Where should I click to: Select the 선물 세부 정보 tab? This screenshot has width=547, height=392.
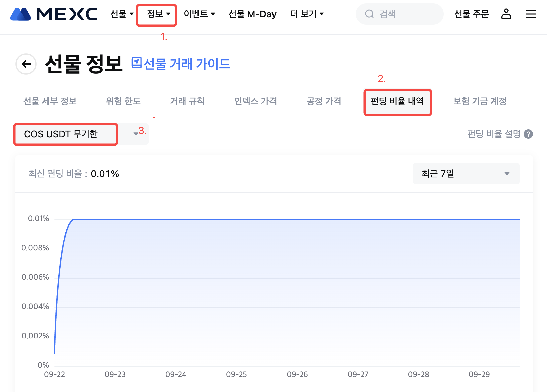50,101
